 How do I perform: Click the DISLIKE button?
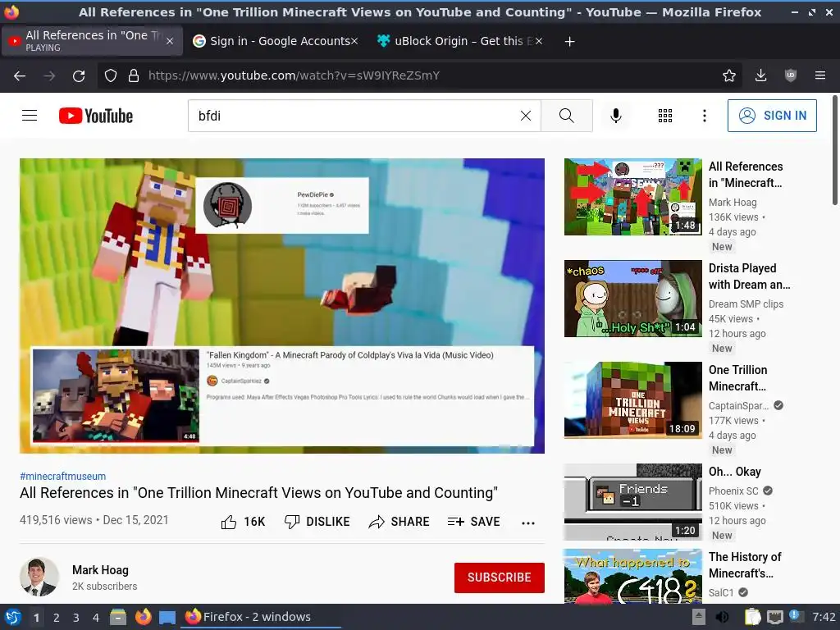(317, 522)
